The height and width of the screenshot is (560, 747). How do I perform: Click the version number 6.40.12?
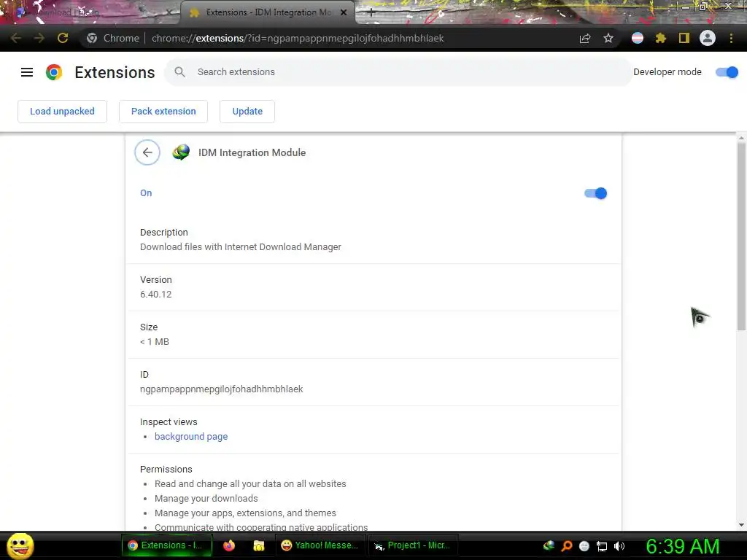click(156, 295)
